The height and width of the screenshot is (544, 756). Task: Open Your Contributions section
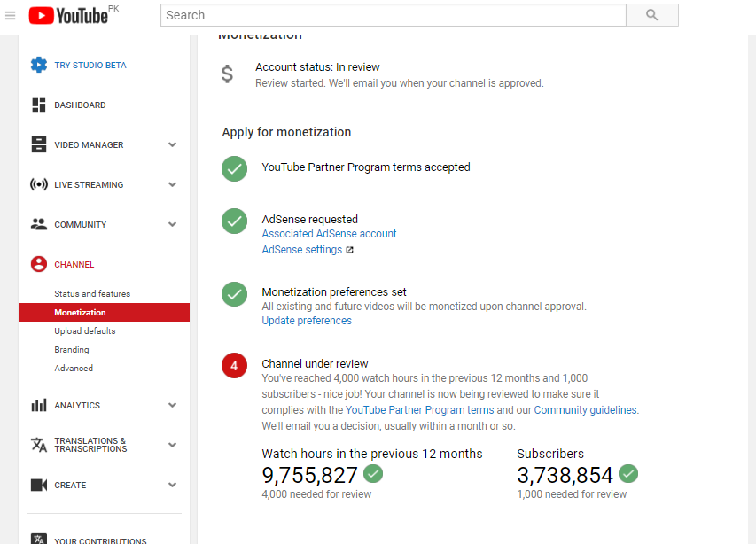(x=100, y=540)
